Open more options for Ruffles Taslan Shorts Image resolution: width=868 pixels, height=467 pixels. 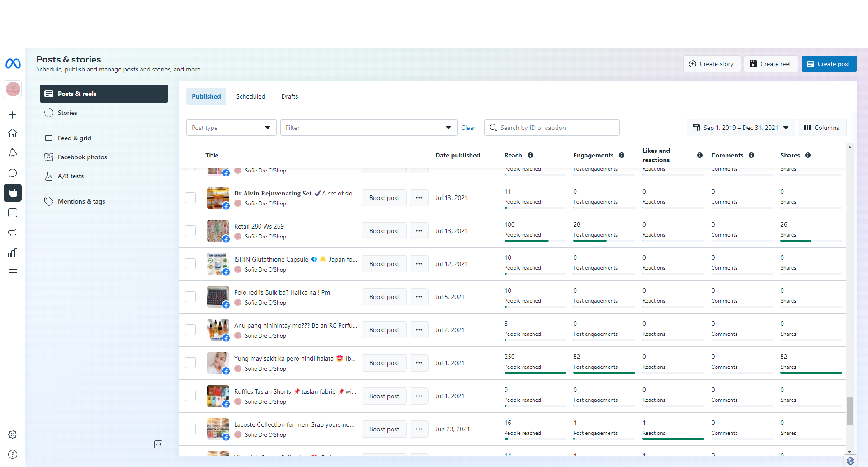point(419,396)
